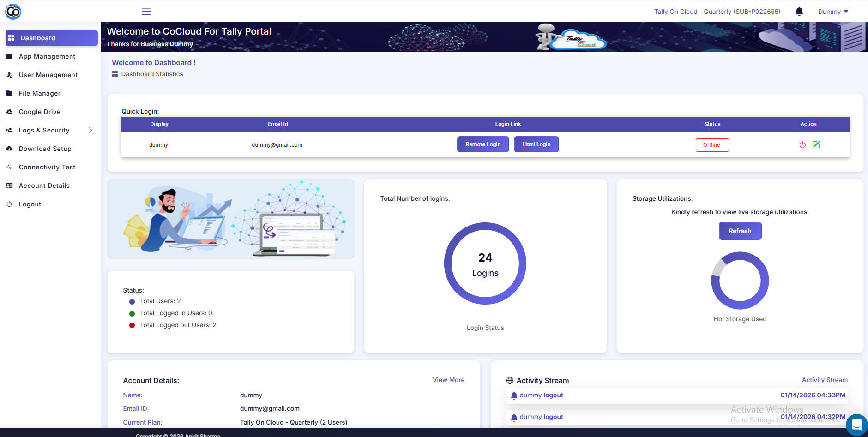Open the chat support bubble
Viewport: 868px width, 437px height.
tap(857, 425)
